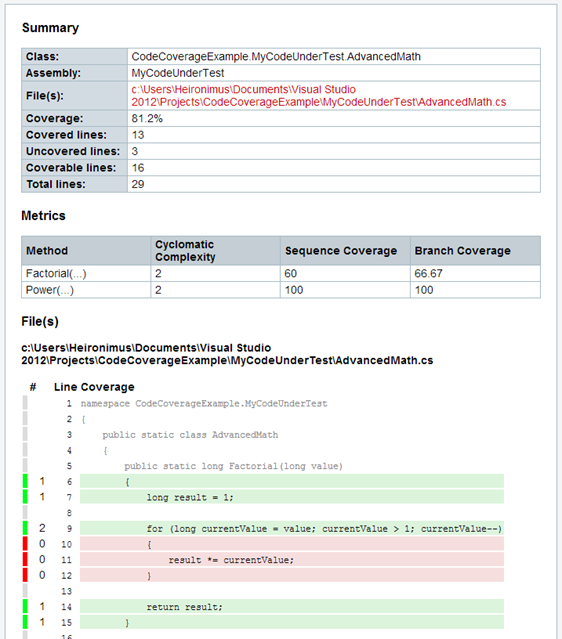
Task: Click the class name CodeCoverageExample.MyCodeUnderTest.AdvancedMath
Action: pos(276,57)
